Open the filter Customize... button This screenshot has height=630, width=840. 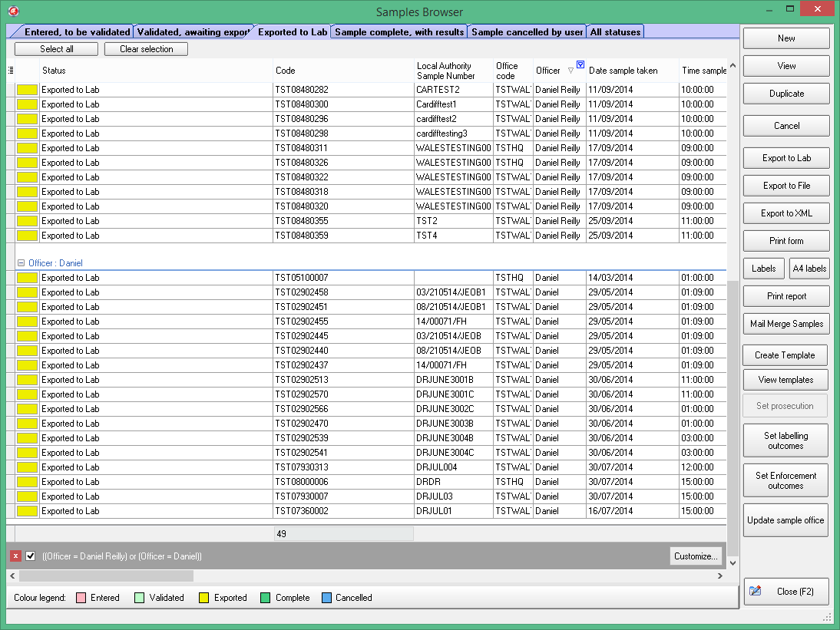(696, 556)
